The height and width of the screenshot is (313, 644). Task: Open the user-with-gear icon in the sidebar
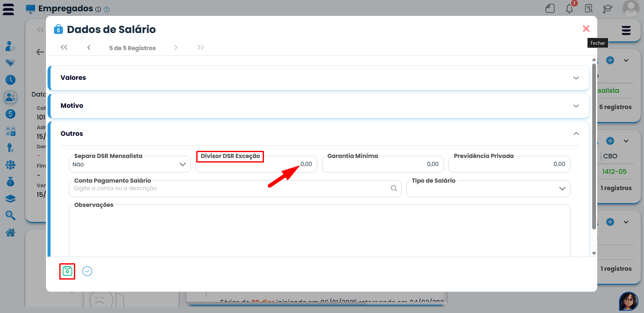tap(10, 46)
